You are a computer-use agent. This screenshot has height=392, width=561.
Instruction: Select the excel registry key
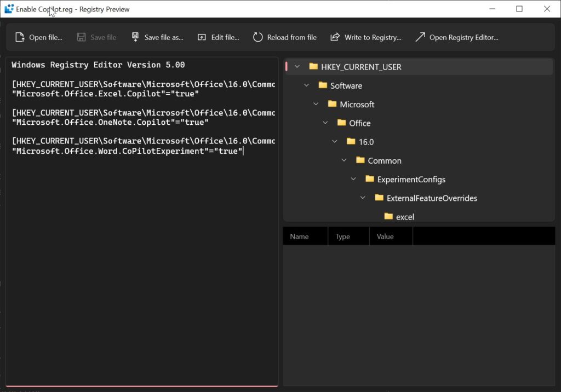coord(405,217)
